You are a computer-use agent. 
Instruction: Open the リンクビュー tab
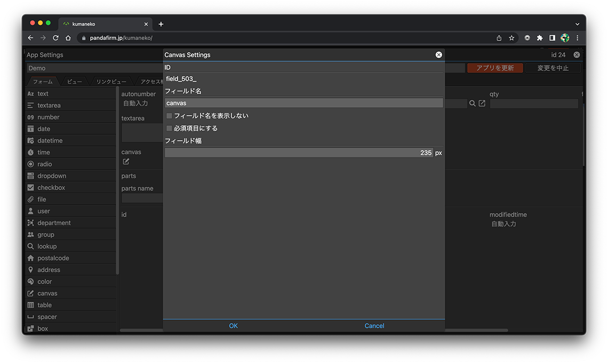pos(111,82)
